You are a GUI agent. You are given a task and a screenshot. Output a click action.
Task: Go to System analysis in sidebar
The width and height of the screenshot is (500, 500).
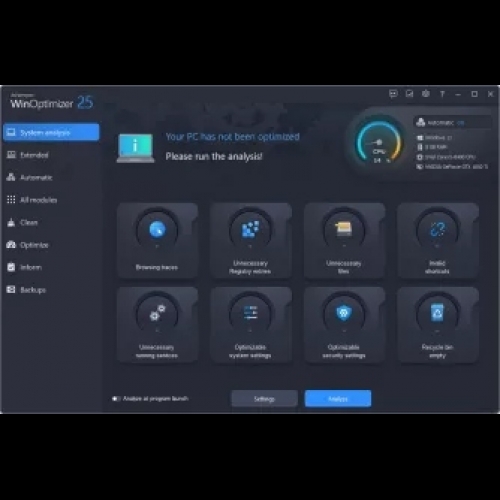coord(51,132)
